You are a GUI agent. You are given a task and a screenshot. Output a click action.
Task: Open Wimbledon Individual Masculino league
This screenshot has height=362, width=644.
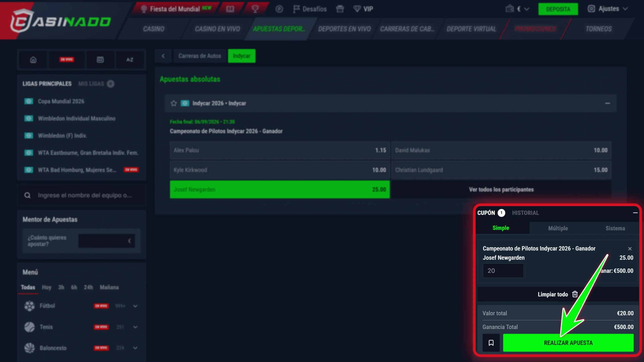coord(76,118)
